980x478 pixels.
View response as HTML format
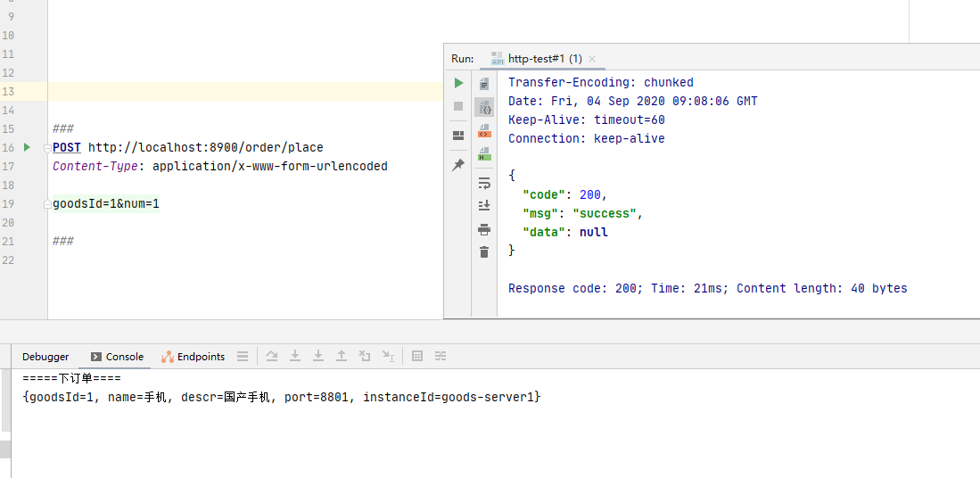point(484,153)
